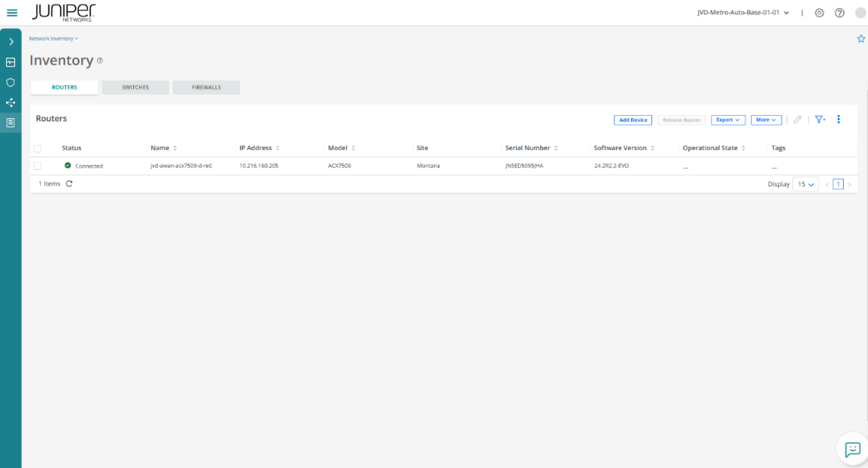Sort by Model column arrows
868x468 pixels.
(x=353, y=148)
